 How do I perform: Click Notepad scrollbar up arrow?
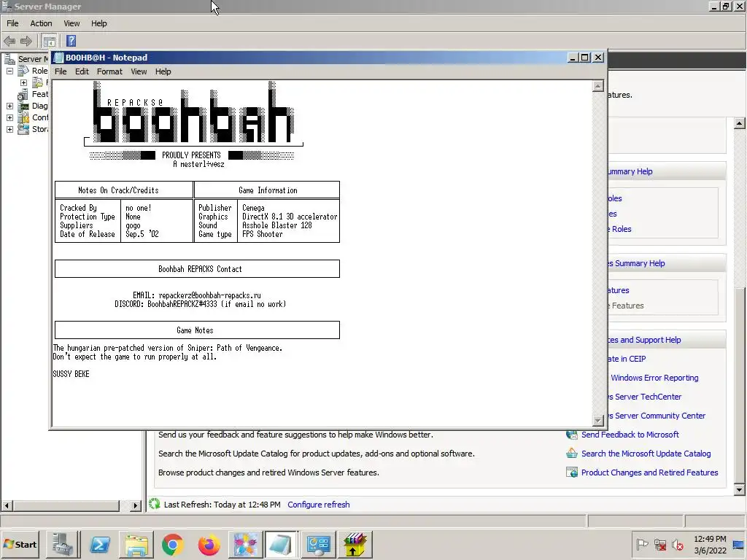(x=598, y=86)
